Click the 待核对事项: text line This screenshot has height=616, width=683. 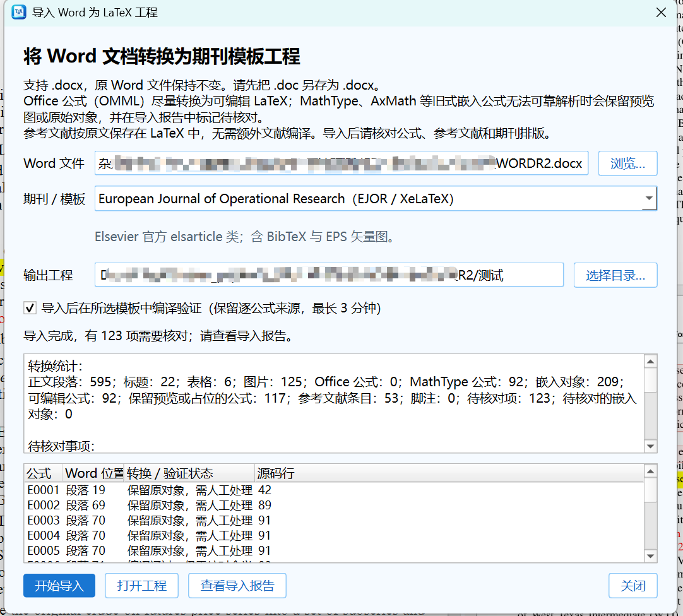point(61,446)
